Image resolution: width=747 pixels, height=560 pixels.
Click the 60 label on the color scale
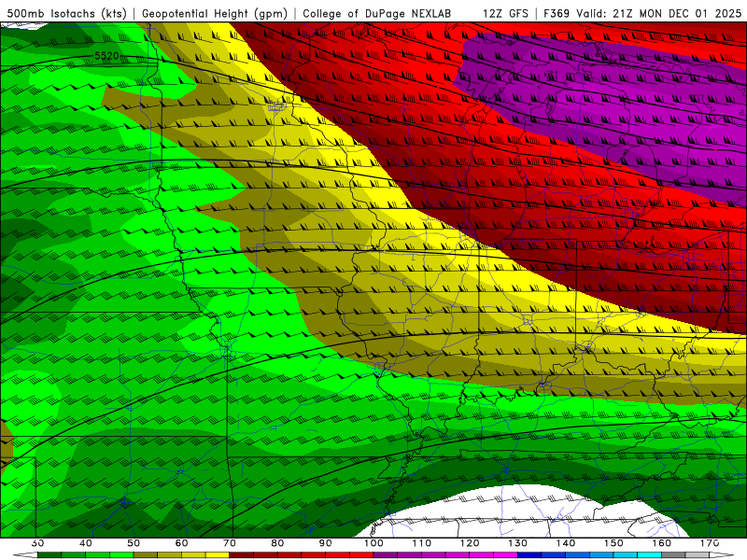pyautogui.click(x=181, y=543)
